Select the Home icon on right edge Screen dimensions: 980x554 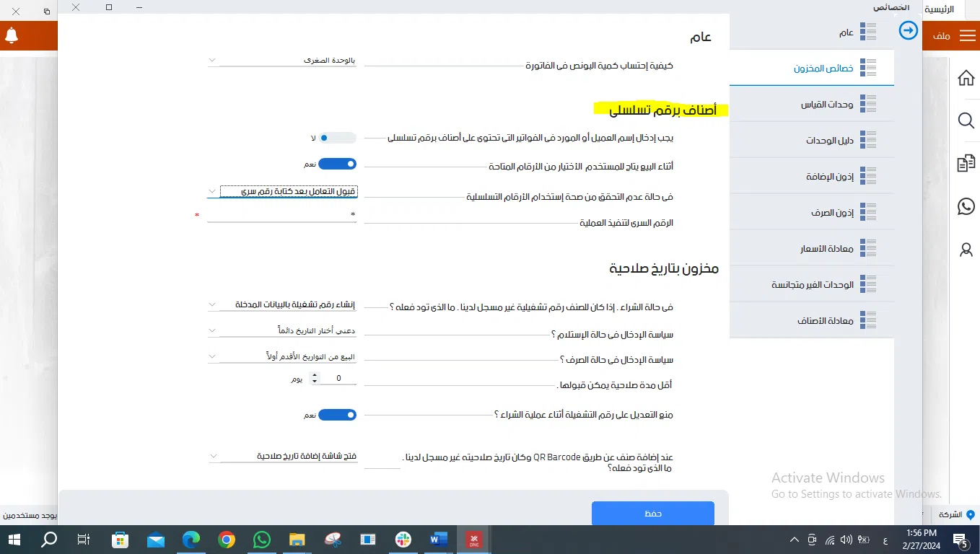click(x=966, y=77)
